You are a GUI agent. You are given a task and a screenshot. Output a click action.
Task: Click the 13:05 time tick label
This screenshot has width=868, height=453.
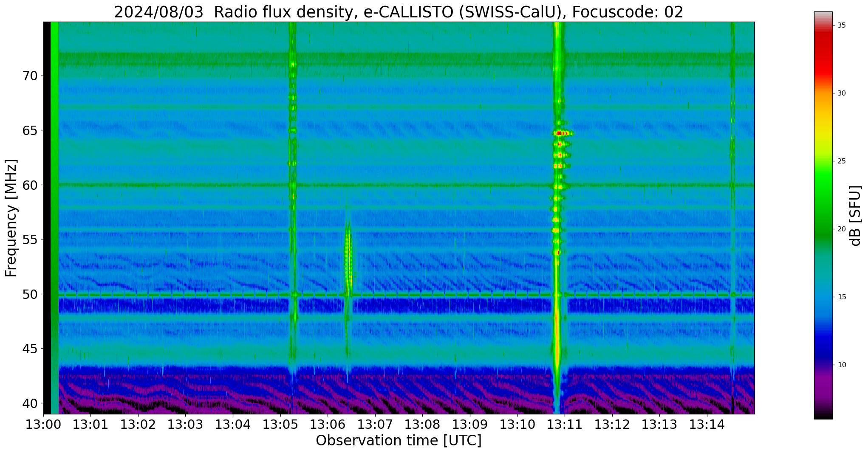pos(280,425)
